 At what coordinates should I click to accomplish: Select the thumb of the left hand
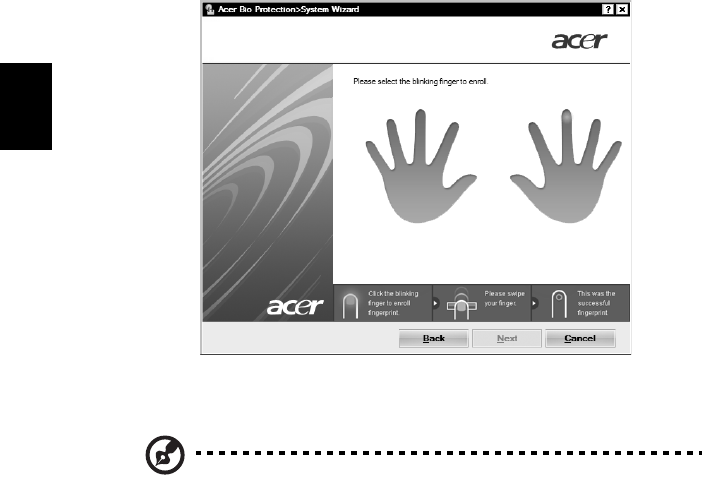[461, 181]
